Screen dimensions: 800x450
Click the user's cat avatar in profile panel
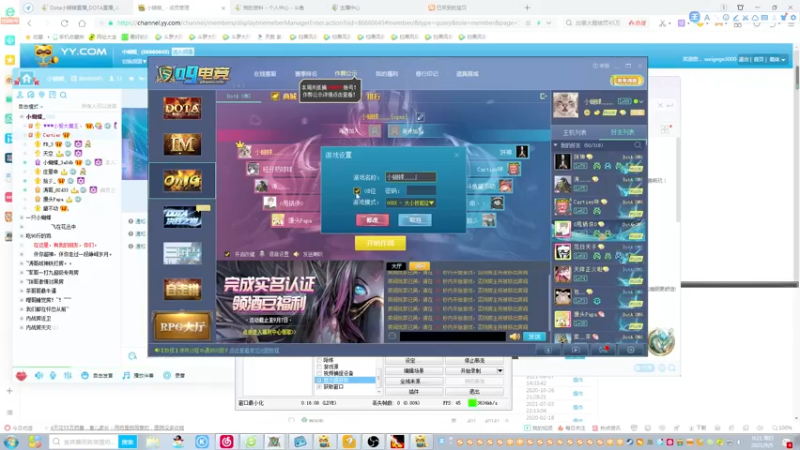pos(566,105)
